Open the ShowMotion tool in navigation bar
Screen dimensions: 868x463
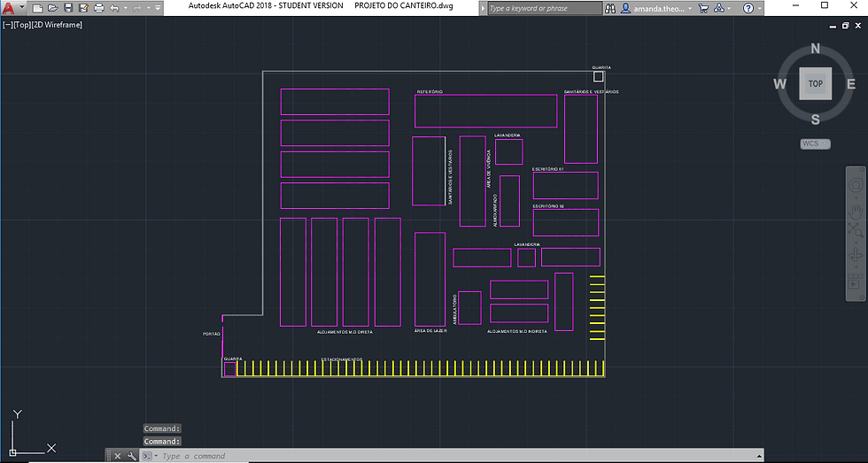pyautogui.click(x=856, y=282)
